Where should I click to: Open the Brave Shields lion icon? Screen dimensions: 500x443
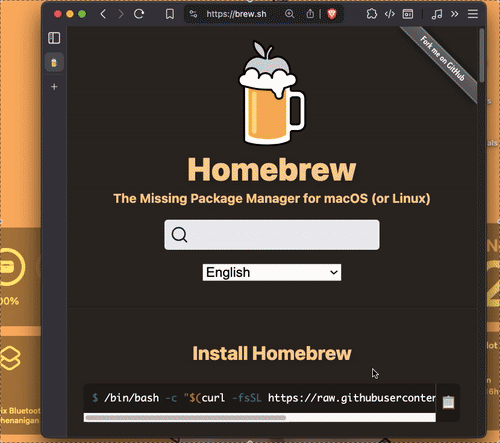[332, 14]
